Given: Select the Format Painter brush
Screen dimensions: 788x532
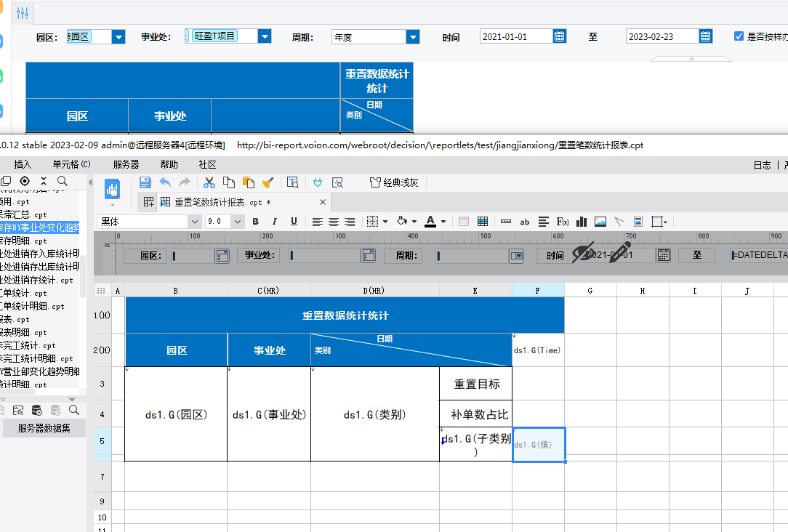Looking at the screenshot, I should tap(268, 182).
